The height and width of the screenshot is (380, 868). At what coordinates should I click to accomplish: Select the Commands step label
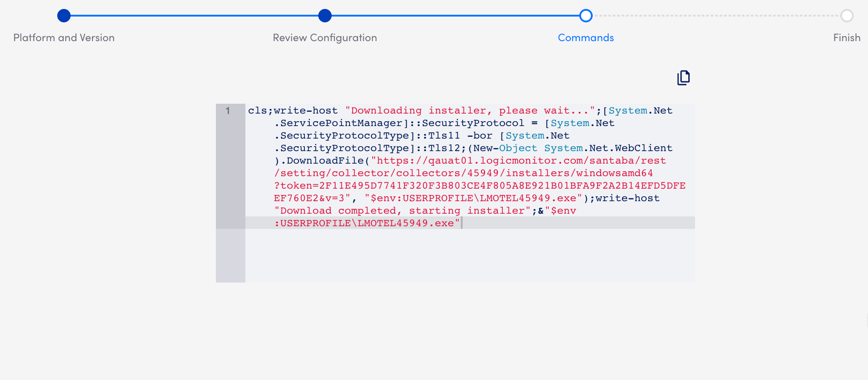point(586,38)
